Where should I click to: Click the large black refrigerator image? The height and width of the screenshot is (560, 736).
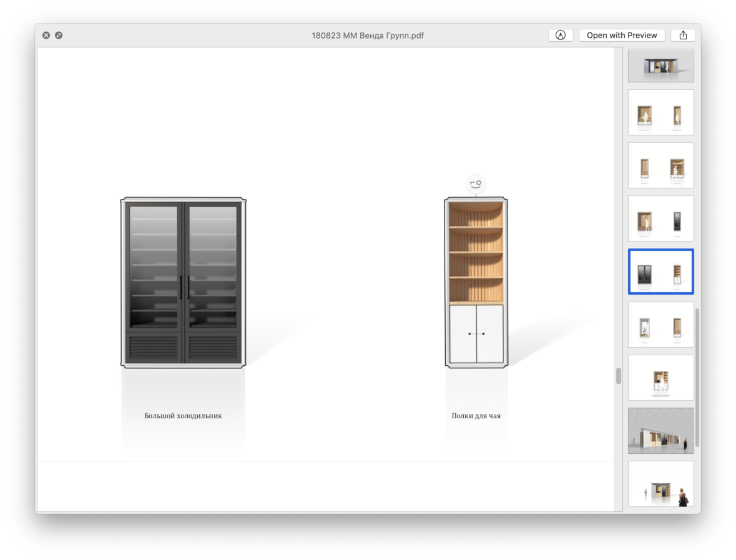point(183,282)
